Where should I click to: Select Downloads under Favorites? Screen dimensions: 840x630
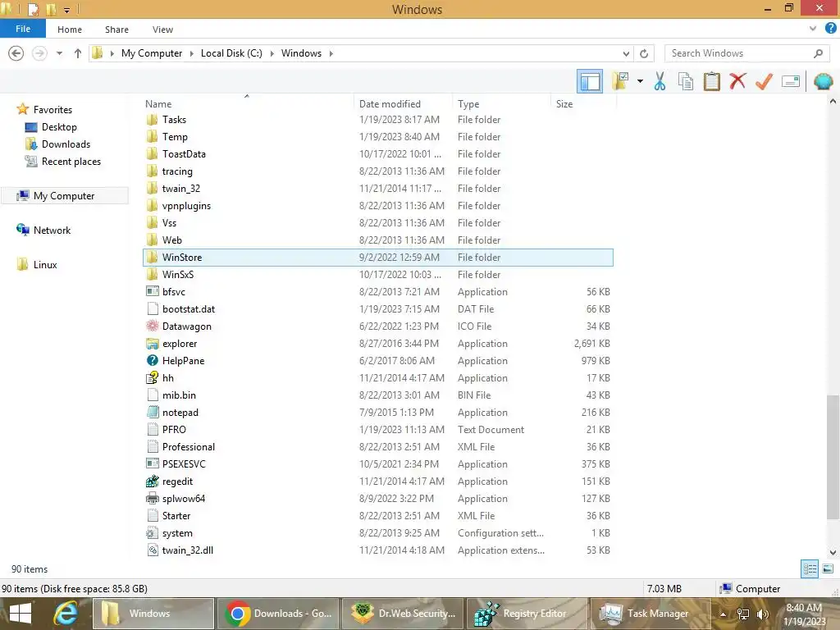coord(66,144)
